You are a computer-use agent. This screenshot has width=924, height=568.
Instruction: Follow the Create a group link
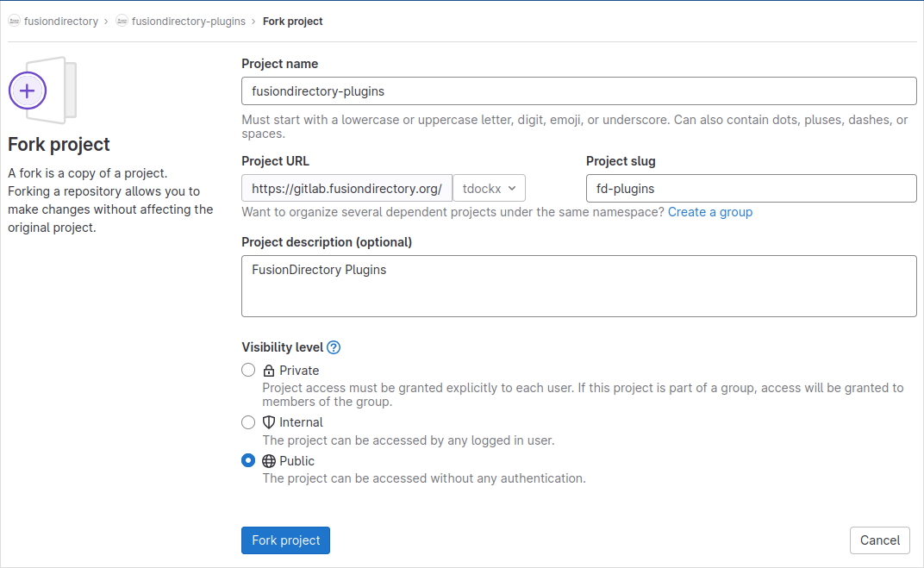pos(710,212)
